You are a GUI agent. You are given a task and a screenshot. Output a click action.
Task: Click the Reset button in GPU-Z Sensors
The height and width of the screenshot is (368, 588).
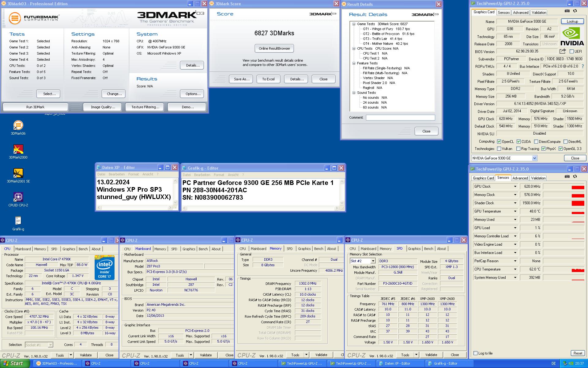click(578, 353)
